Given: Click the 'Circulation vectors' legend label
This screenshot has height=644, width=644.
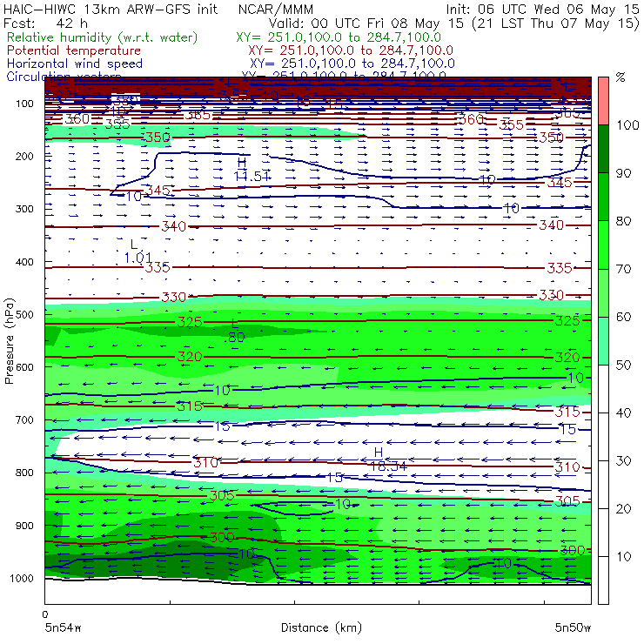Looking at the screenshot, I should click(x=64, y=76).
